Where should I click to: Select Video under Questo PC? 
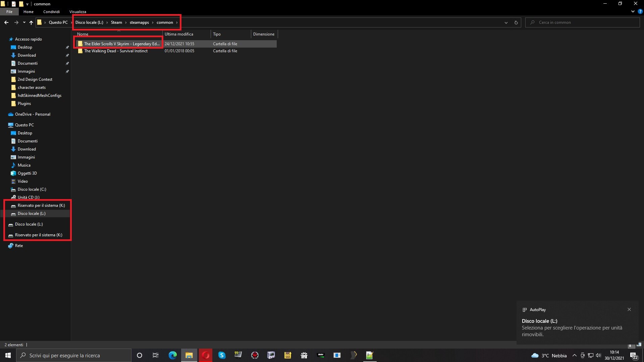coord(22,181)
